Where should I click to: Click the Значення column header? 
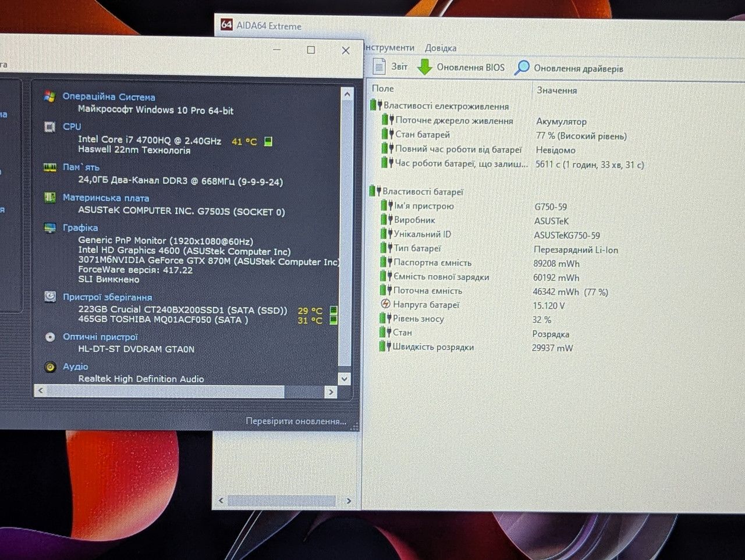pos(557,90)
